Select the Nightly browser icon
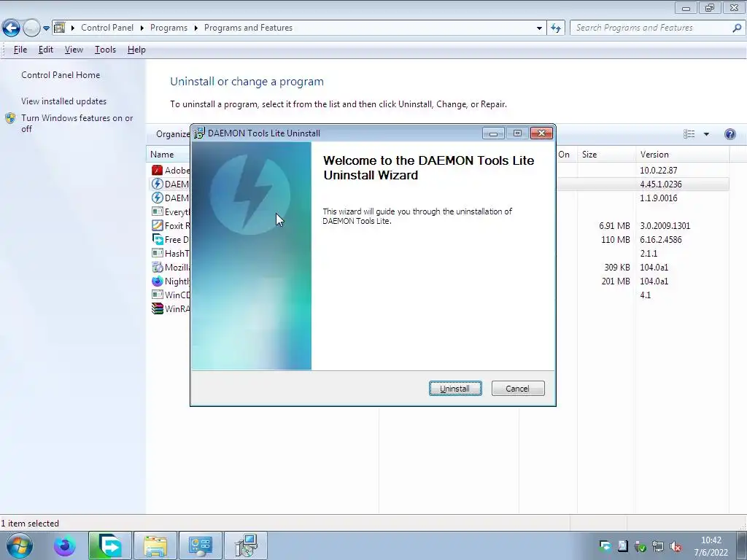Screen dimensions: 747x560 pyautogui.click(x=158, y=281)
